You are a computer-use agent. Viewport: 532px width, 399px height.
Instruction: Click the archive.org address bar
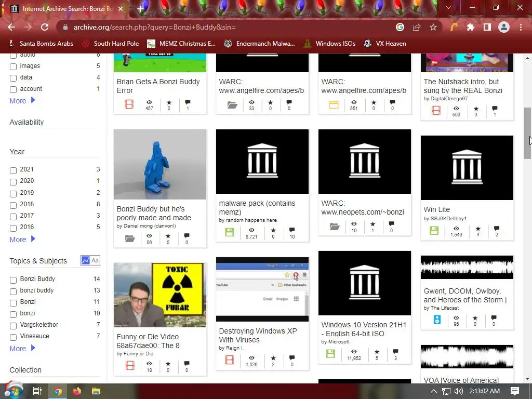(224, 27)
